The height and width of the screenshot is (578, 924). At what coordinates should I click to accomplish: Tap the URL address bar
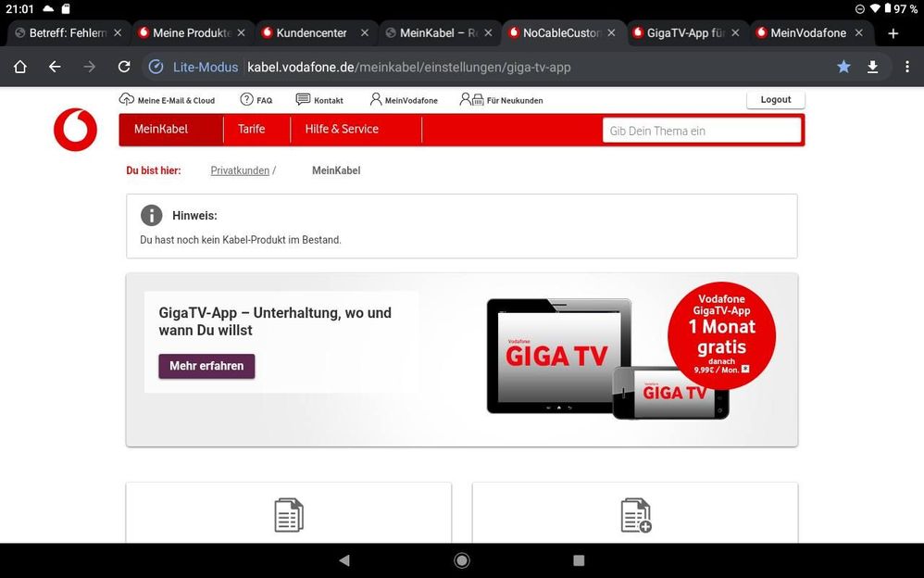click(409, 67)
